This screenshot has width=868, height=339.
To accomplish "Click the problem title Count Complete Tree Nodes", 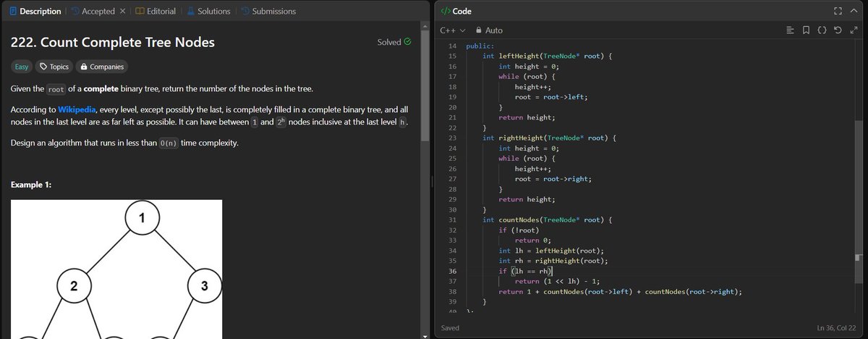I will (113, 42).
